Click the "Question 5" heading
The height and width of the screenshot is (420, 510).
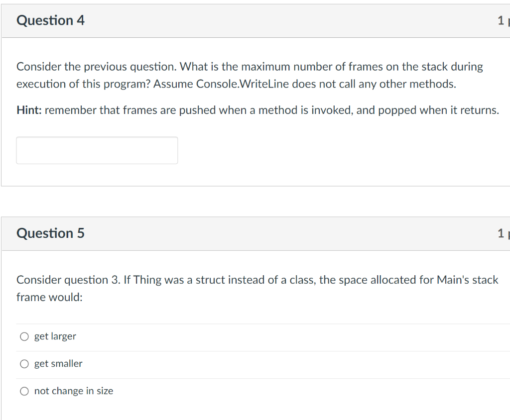tap(50, 233)
